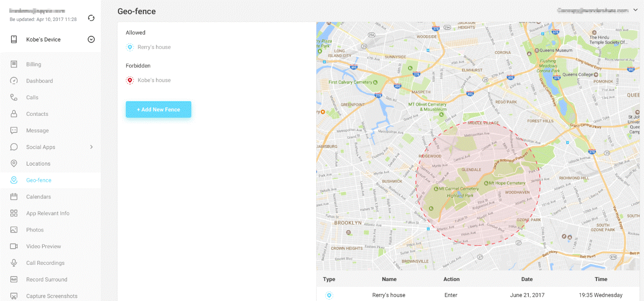
Task: Expand the Kobe's Device chevron
Action: coord(91,39)
